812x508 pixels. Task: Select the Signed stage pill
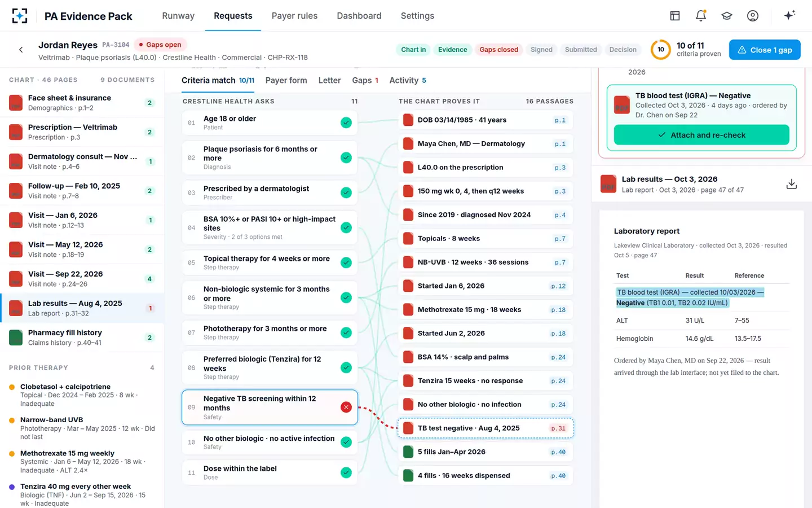[541, 50]
